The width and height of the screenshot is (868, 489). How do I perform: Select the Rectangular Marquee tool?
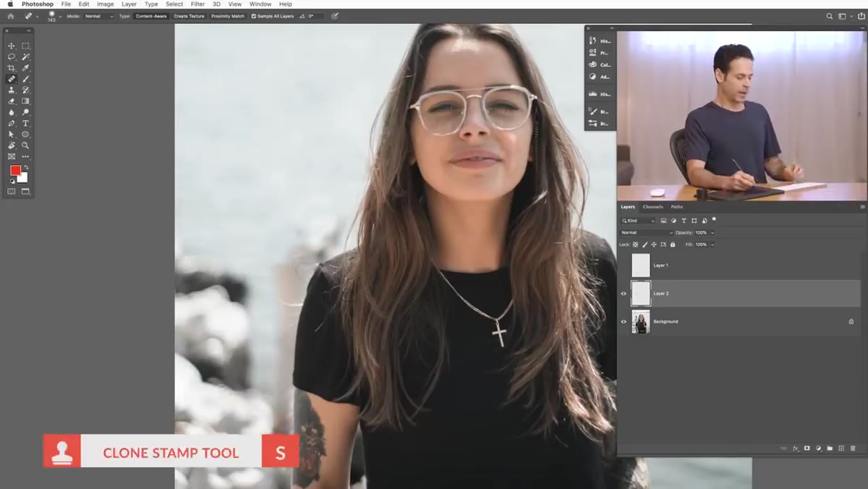25,46
